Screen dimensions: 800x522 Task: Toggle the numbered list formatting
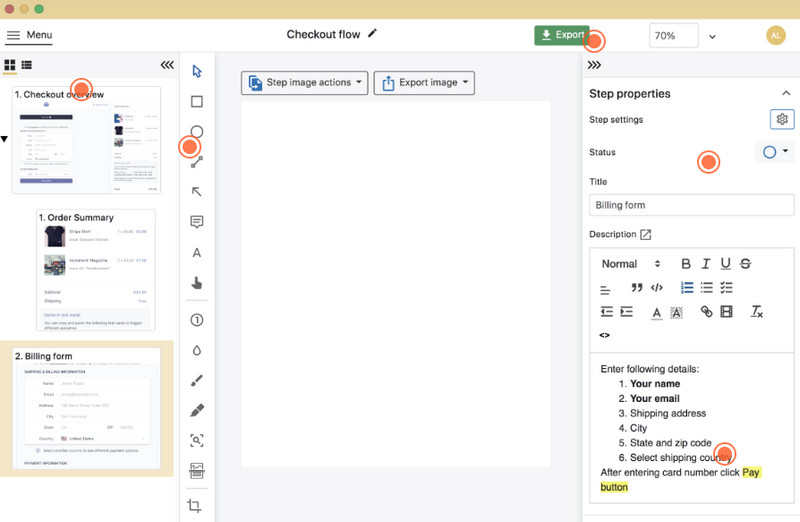pos(687,288)
